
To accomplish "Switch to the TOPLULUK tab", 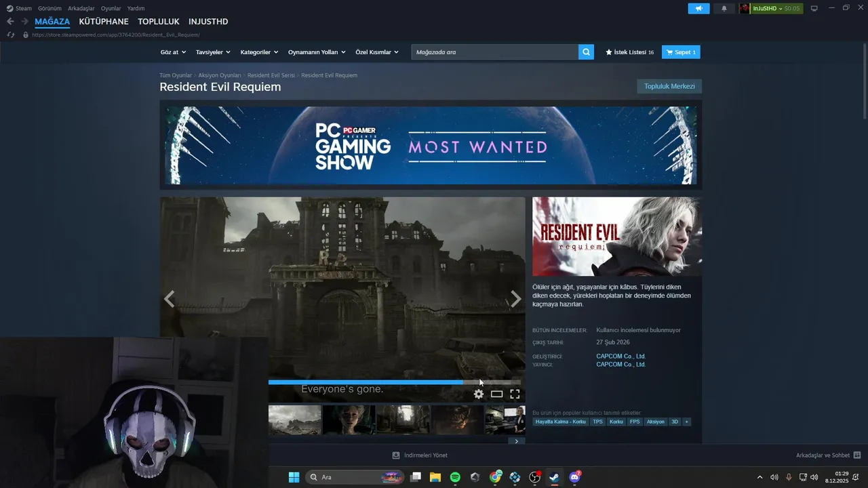I will click(x=159, y=22).
